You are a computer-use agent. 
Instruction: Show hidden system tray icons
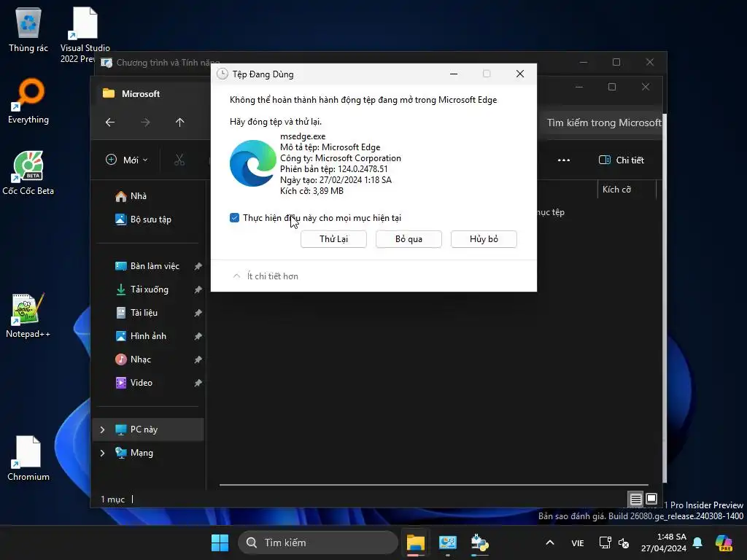click(x=550, y=542)
